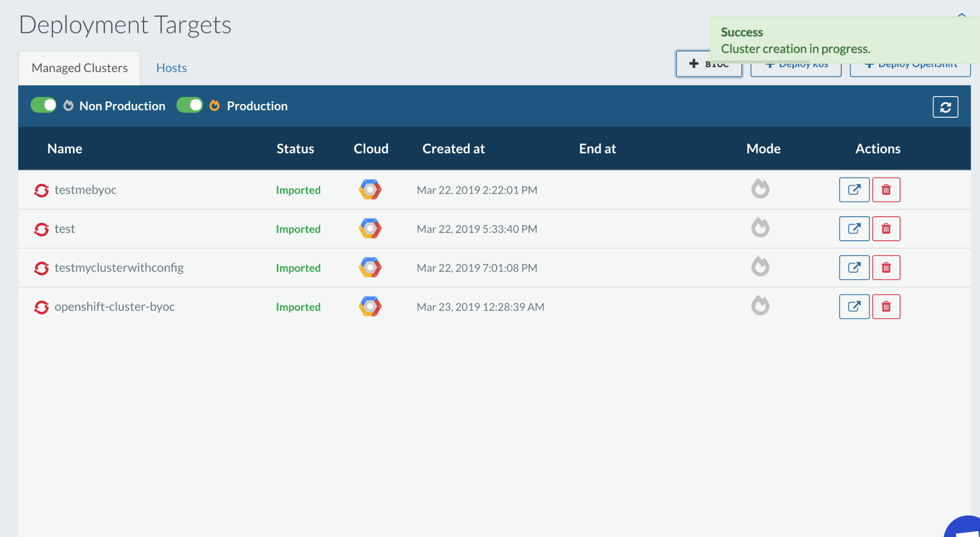Click the refresh icon on the filter bar
The height and width of the screenshot is (537, 980).
[x=945, y=106]
